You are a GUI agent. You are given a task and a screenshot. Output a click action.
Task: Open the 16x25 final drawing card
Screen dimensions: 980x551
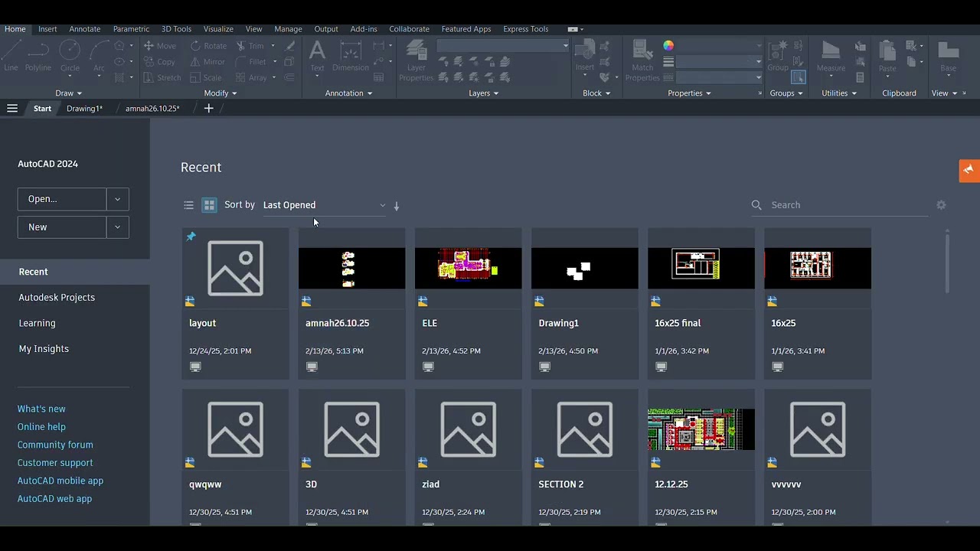tap(701, 303)
